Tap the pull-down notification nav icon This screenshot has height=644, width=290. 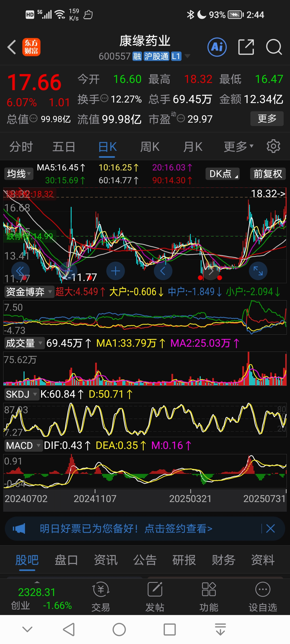pyautogui.click(x=220, y=630)
